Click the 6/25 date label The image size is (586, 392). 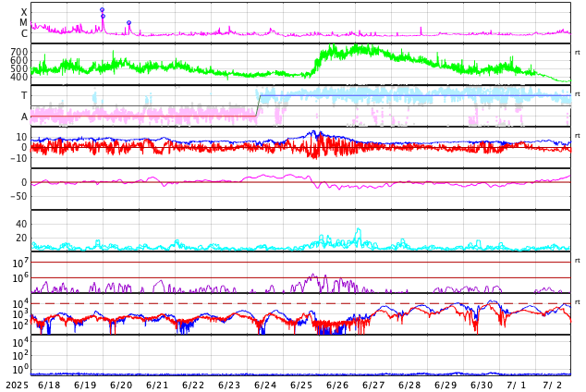[x=301, y=385]
